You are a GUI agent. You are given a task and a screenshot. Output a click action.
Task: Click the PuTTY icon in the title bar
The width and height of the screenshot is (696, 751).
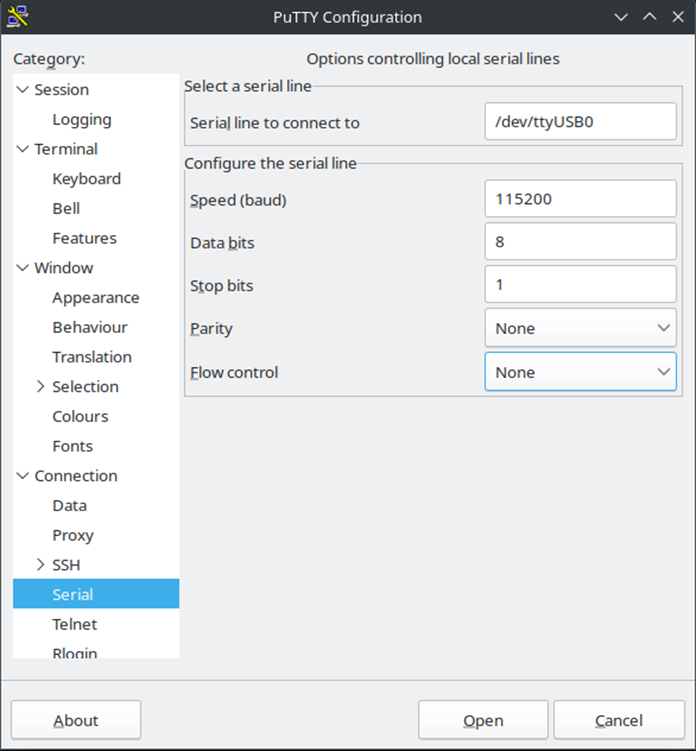(18, 17)
